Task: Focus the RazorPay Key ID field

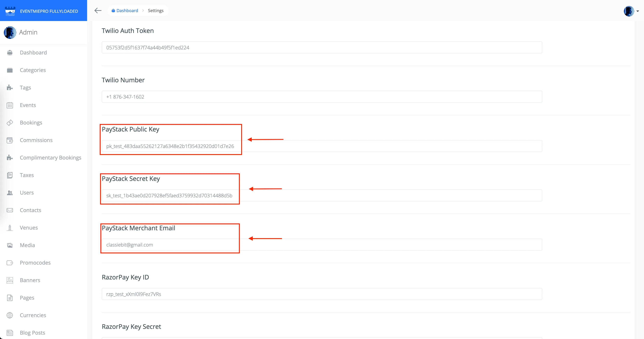Action: point(322,294)
